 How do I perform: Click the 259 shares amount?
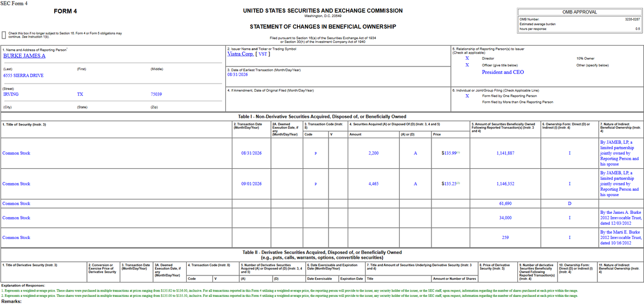506,237
